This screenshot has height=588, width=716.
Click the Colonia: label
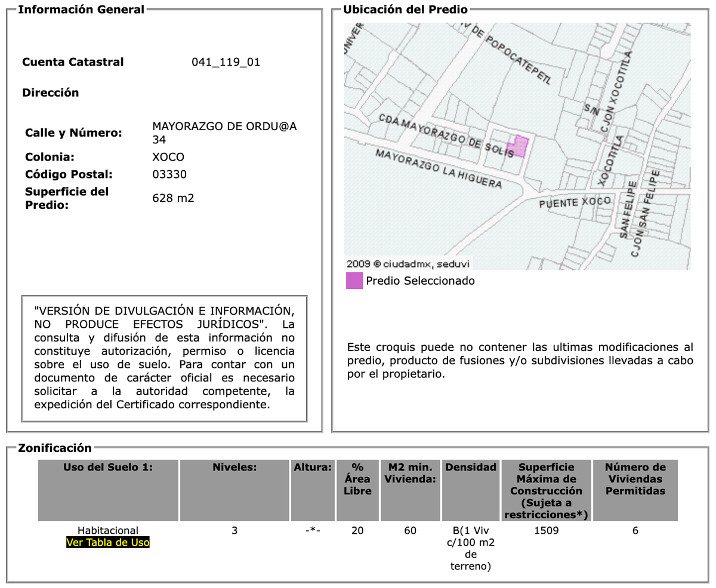(50, 157)
